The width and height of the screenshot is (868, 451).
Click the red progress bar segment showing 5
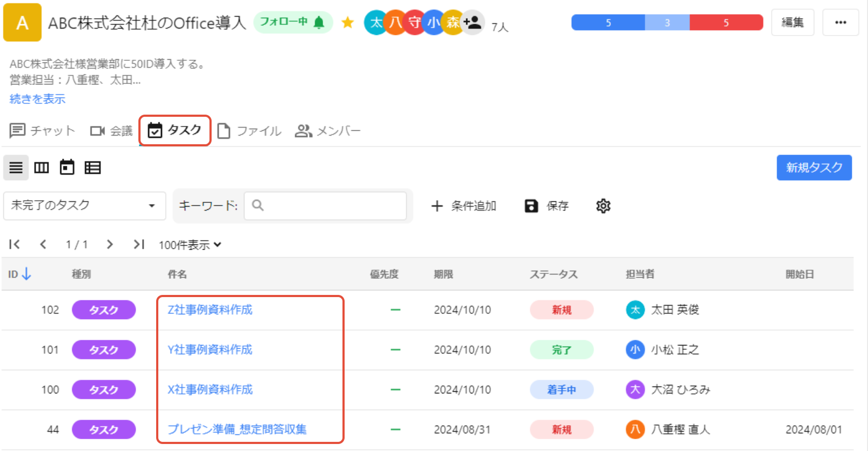(x=726, y=23)
